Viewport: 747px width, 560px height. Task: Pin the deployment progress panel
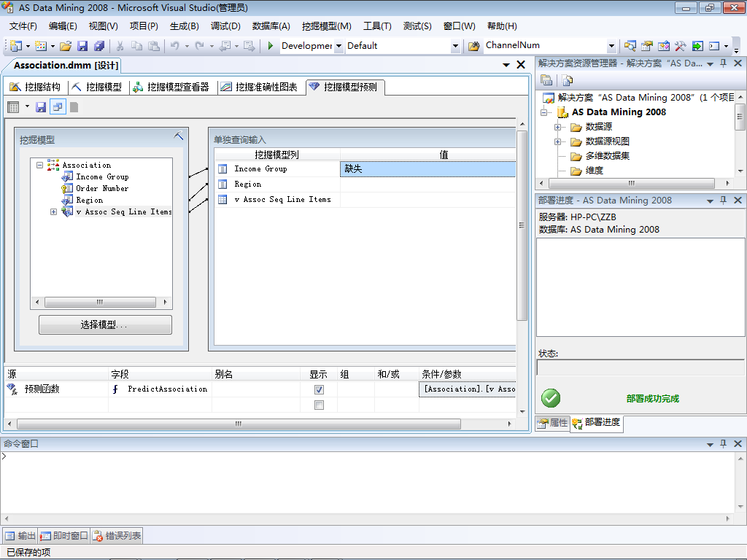(x=723, y=201)
